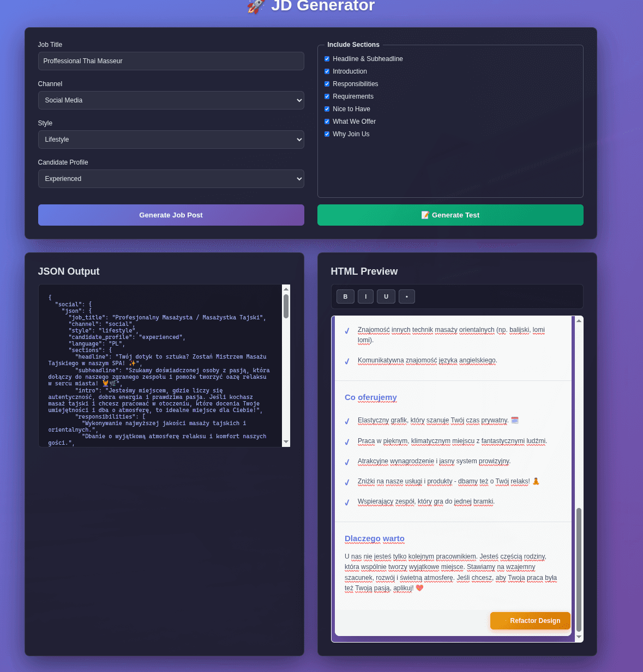Open the Channel dropdown
The image size is (643, 672).
(x=171, y=100)
